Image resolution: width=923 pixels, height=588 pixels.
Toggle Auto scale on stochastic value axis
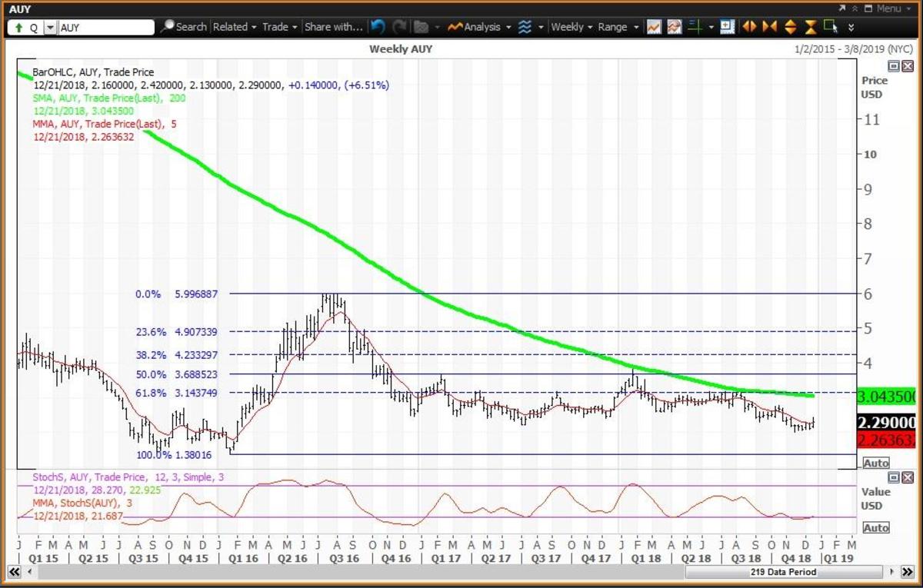[876, 528]
